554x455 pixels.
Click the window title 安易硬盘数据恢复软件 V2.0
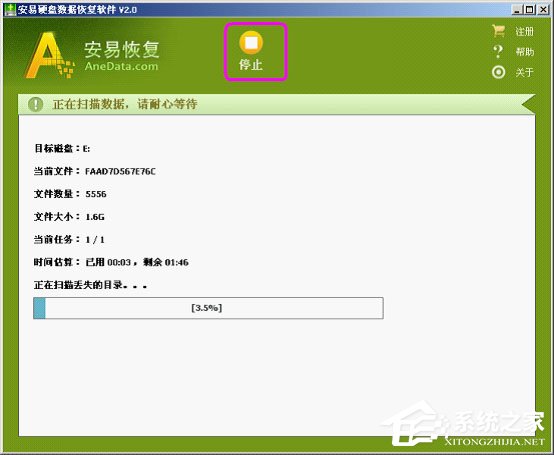77,10
